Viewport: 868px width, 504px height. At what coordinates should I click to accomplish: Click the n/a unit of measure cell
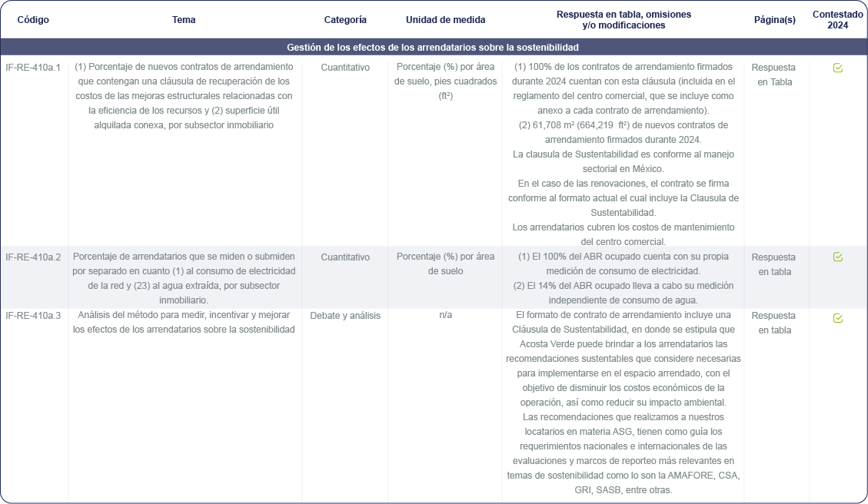(445, 316)
